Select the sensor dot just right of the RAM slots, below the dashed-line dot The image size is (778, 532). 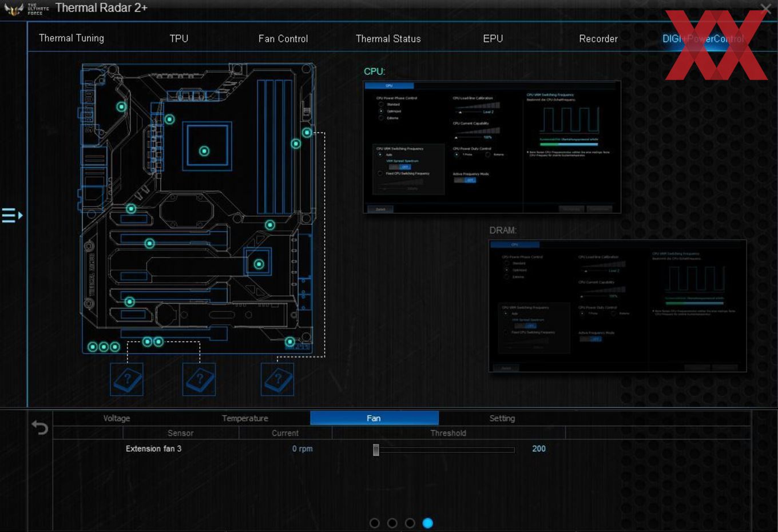click(296, 144)
